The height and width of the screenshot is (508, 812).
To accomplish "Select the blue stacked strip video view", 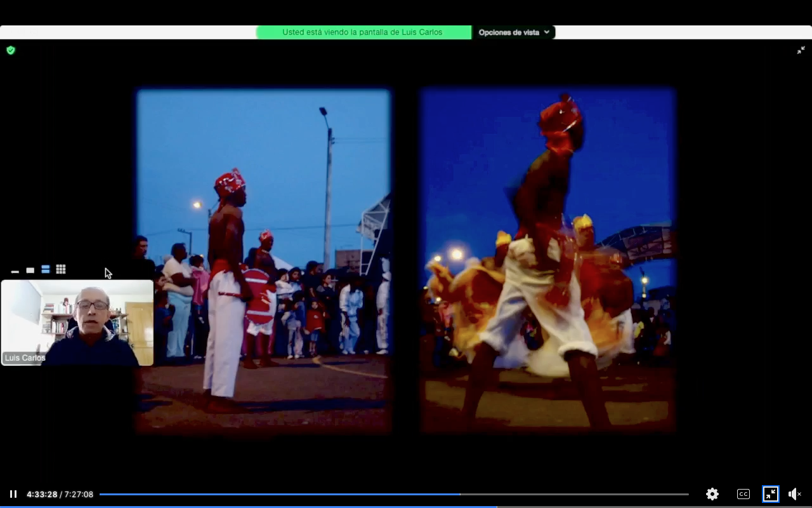I will pos(45,270).
